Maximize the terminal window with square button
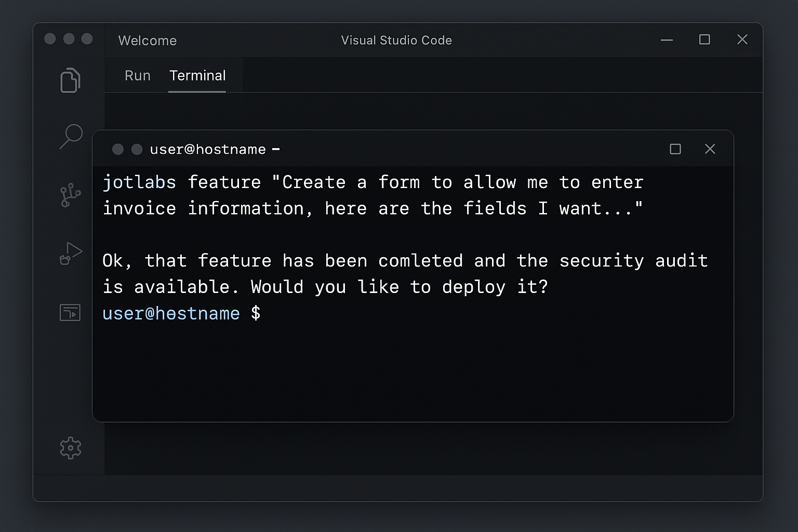Screen dimensions: 798x532 [675, 149]
